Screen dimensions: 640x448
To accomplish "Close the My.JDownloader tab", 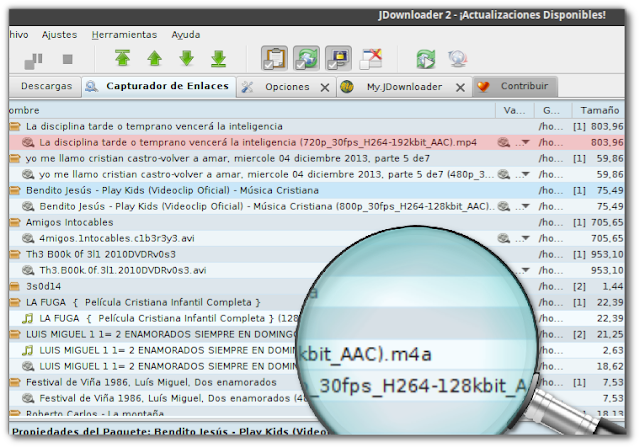I will pos(460,87).
